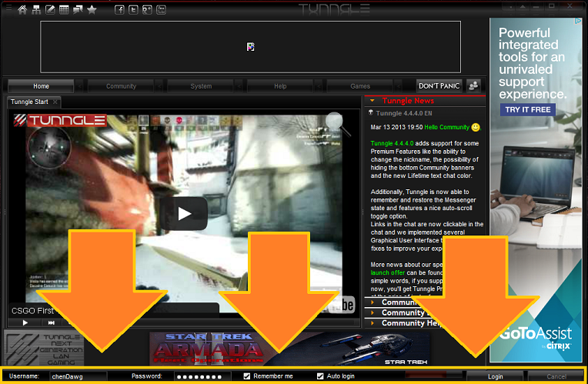Open the dropdown arrow after Games tab

[399, 86]
